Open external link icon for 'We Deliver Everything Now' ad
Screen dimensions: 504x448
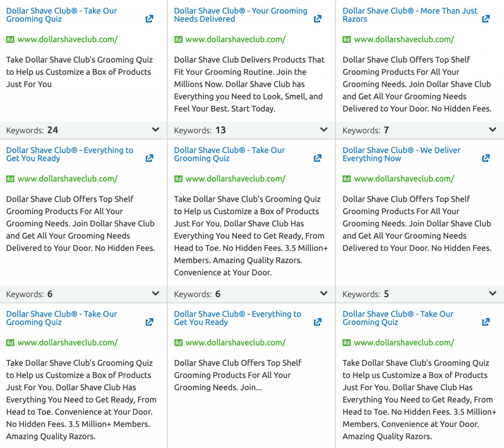pyautogui.click(x=486, y=158)
